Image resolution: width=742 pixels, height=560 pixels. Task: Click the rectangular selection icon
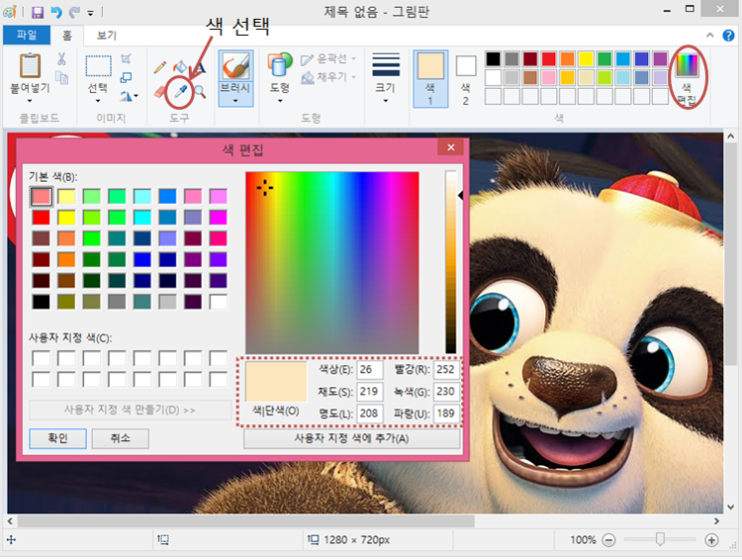click(99, 65)
